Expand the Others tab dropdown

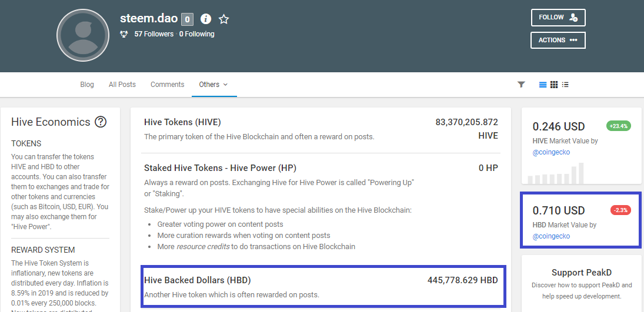(213, 85)
